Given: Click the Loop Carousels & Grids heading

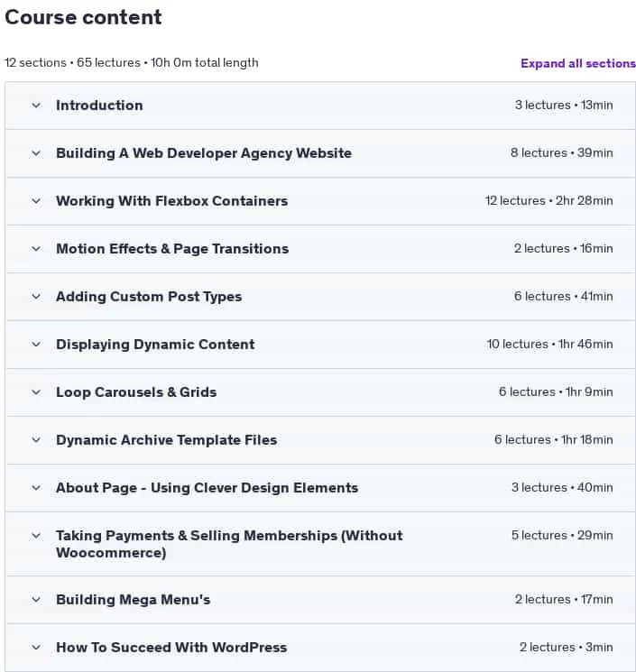Looking at the screenshot, I should [x=136, y=392].
